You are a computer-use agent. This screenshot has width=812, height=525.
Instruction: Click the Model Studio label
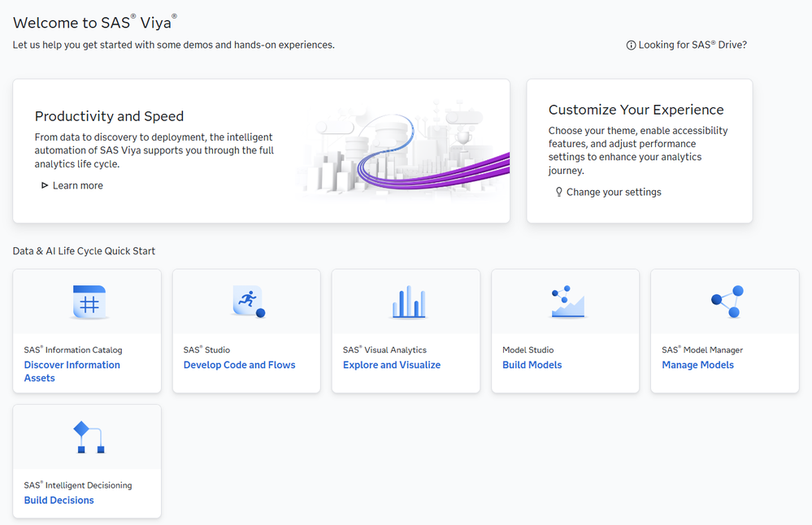pos(528,350)
